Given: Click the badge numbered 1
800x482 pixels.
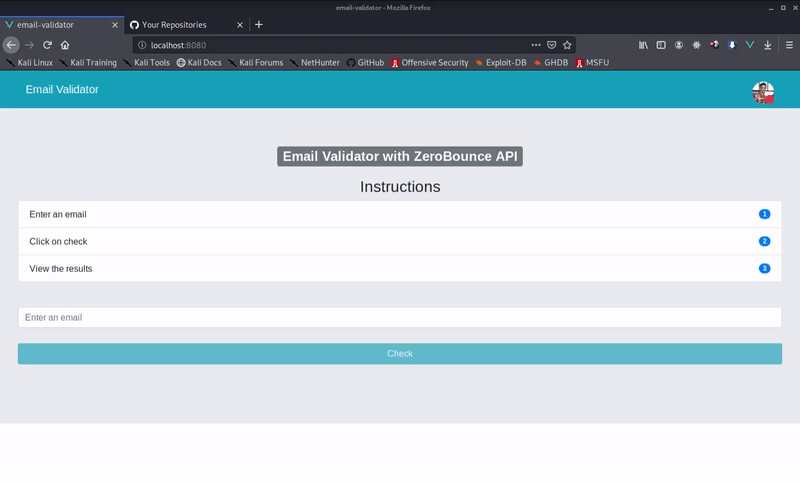Looking at the screenshot, I should click(x=764, y=214).
